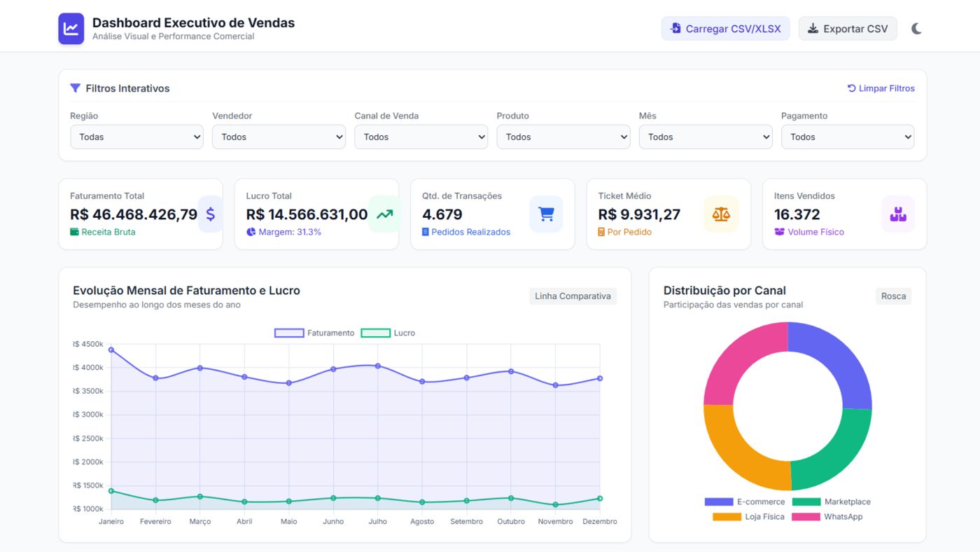Open the Vendedor dropdown
The height and width of the screenshot is (552, 980).
[279, 137]
